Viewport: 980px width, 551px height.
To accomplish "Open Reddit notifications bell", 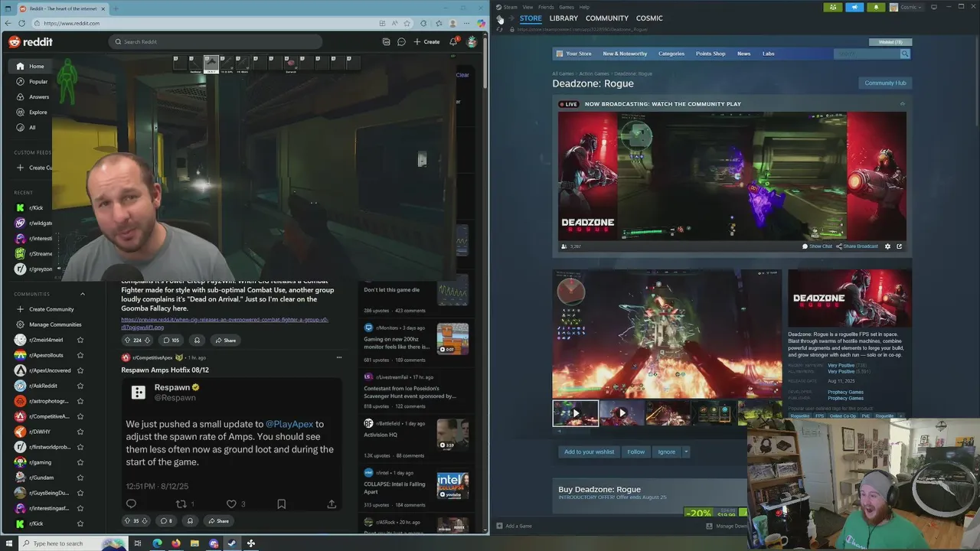I will click(x=453, y=42).
